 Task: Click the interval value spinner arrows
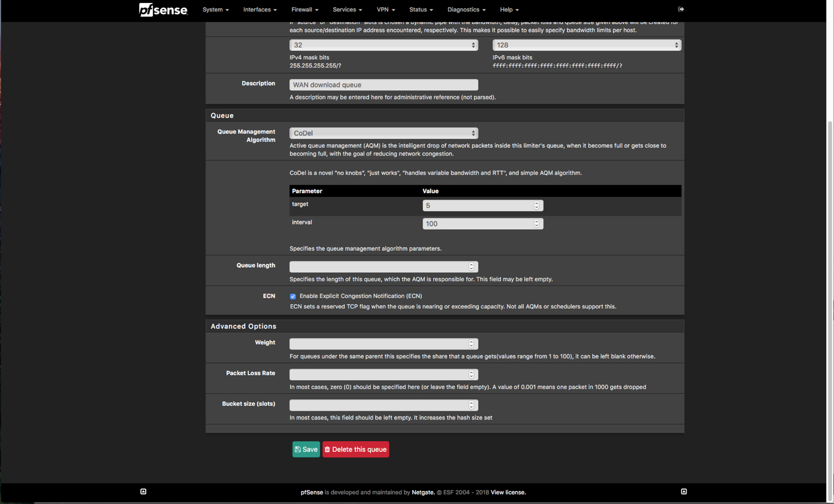tap(536, 224)
